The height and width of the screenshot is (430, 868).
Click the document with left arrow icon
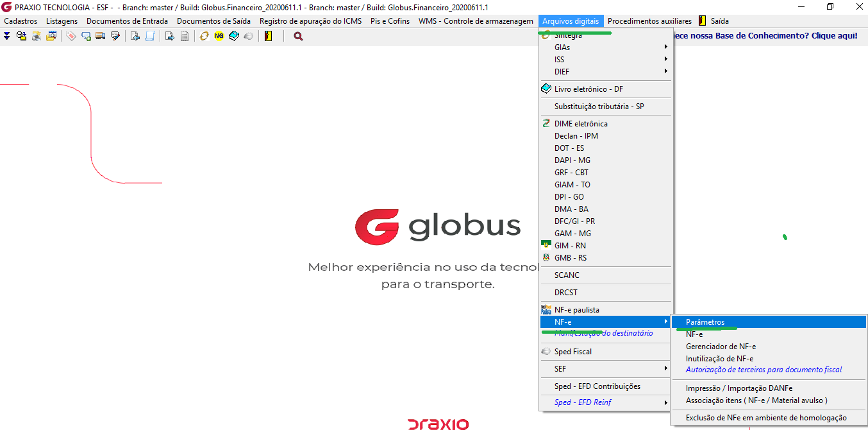click(135, 36)
